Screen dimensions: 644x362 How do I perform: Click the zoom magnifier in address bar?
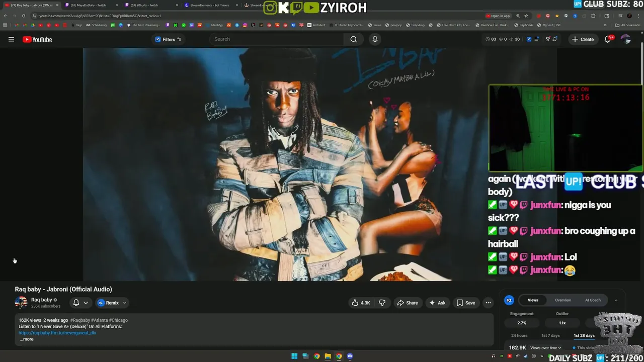518,16
